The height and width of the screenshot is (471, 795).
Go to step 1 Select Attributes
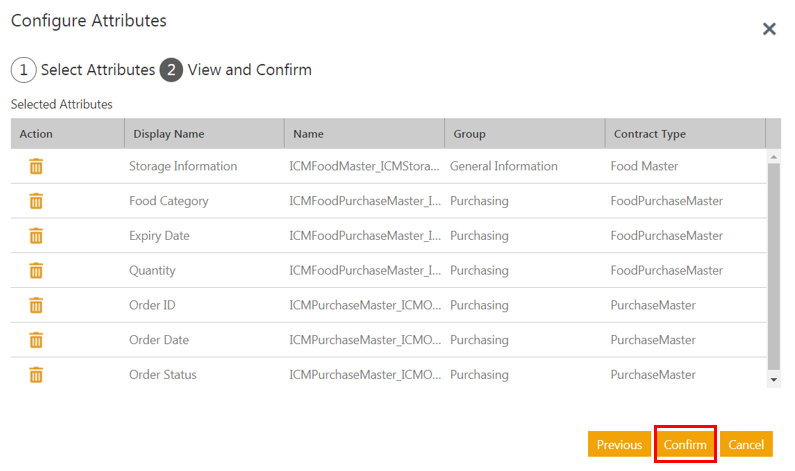coord(83,70)
